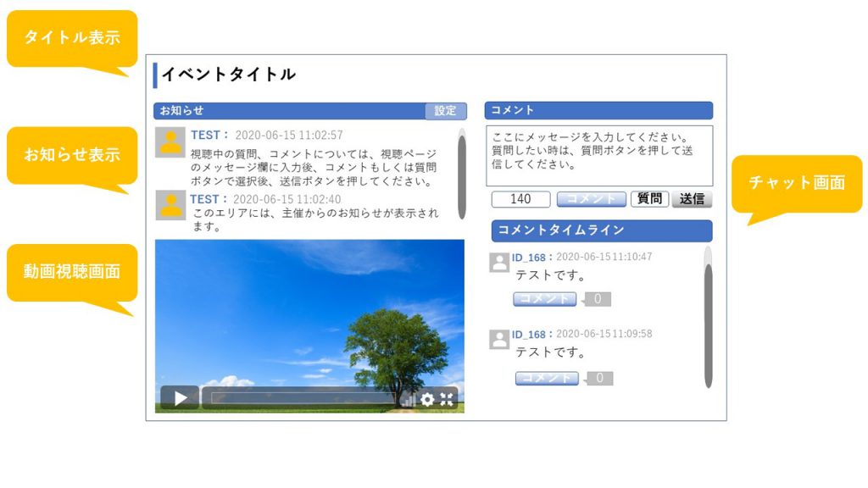The width and height of the screenshot is (868, 488).
Task: Click reply count 0 under 11:10:47 post
Action: click(x=598, y=299)
